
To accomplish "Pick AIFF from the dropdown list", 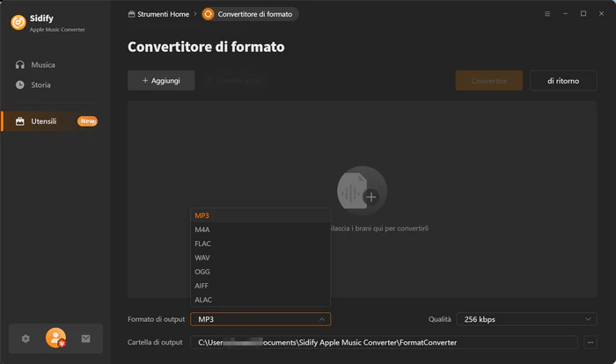I will [x=260, y=286].
